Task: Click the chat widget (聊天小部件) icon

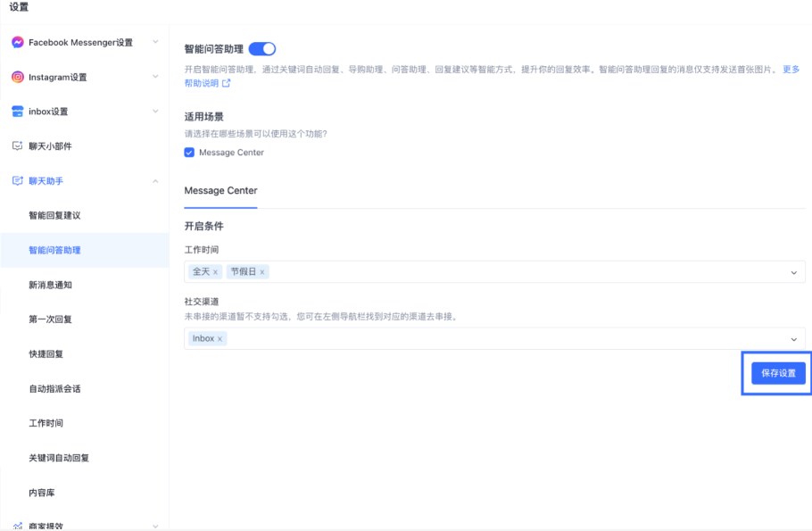Action: (17, 145)
